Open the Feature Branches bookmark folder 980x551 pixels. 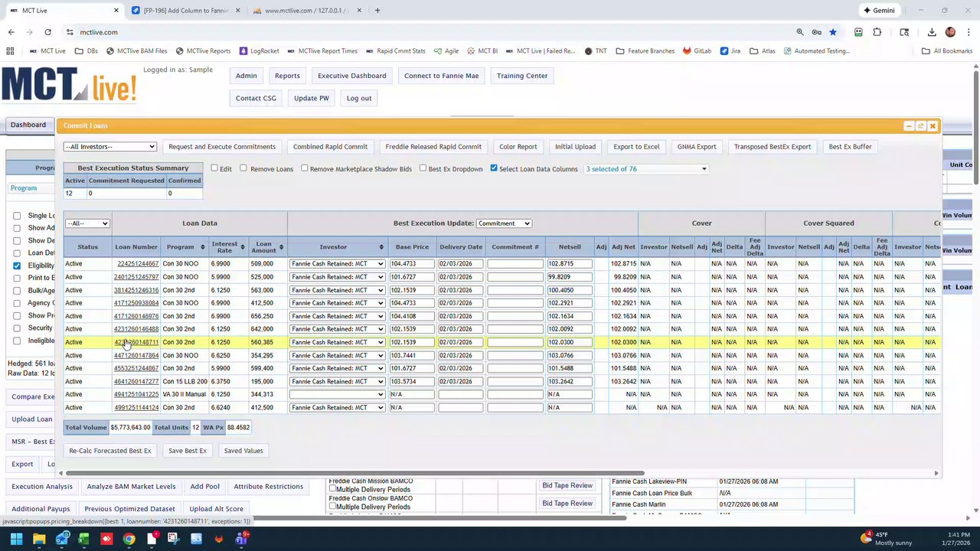click(645, 51)
